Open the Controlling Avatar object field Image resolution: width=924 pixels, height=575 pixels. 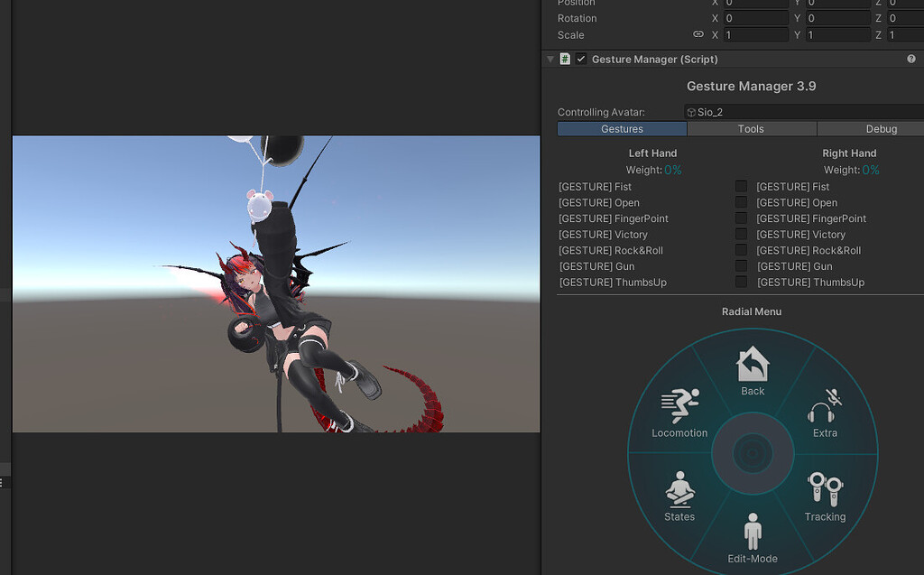click(803, 112)
